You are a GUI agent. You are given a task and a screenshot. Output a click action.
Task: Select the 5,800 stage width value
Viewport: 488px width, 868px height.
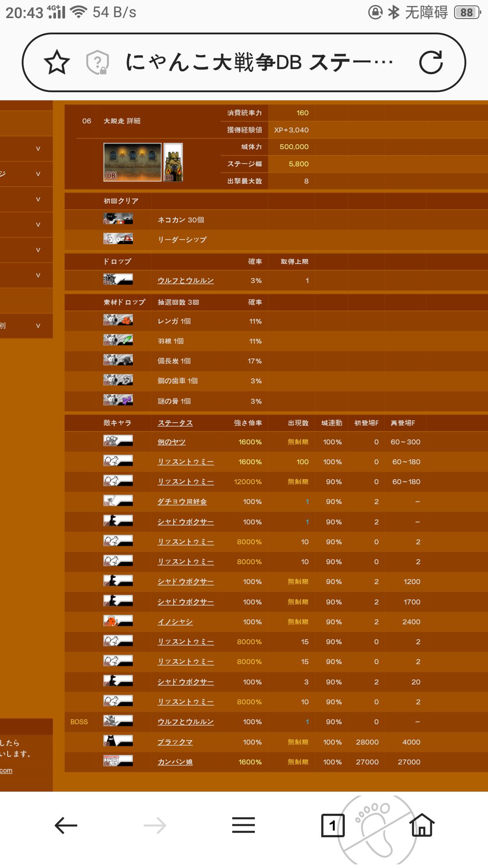point(299,164)
